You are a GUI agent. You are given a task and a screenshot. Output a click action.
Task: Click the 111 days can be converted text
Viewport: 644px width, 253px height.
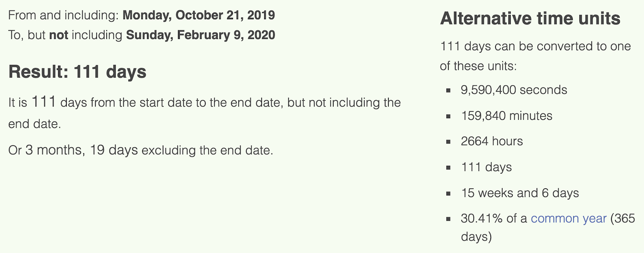click(535, 56)
